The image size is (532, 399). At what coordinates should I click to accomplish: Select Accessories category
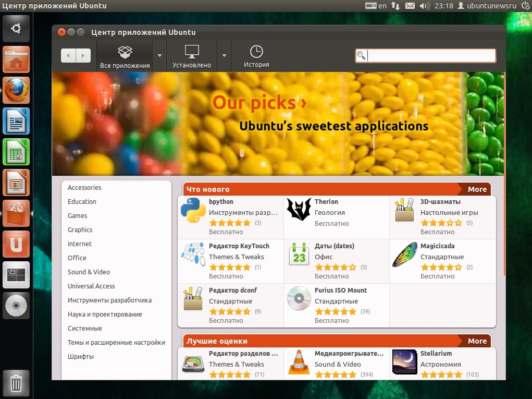tap(84, 187)
